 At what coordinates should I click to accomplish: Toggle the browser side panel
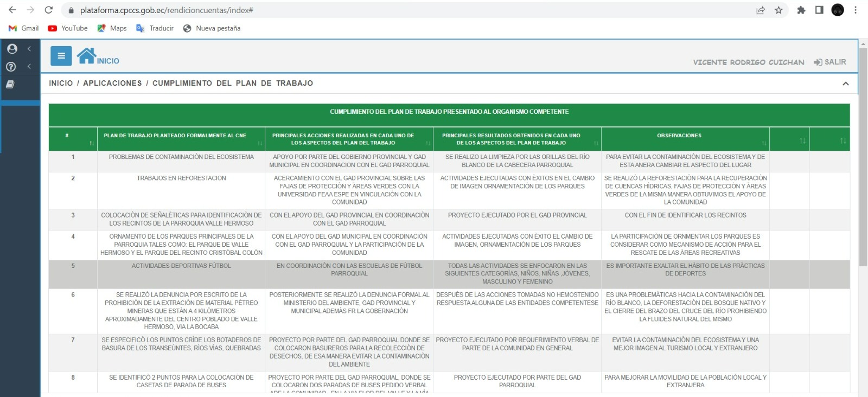819,10
